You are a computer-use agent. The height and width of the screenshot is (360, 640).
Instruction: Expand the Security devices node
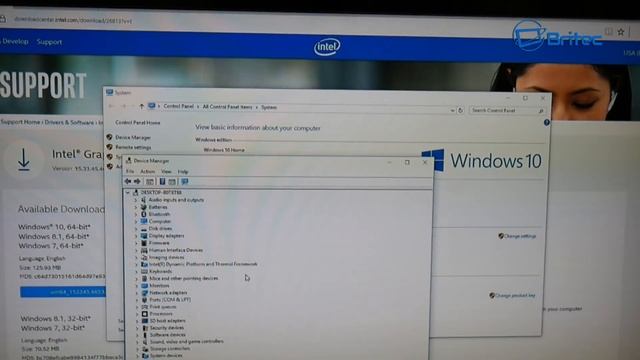[138, 328]
